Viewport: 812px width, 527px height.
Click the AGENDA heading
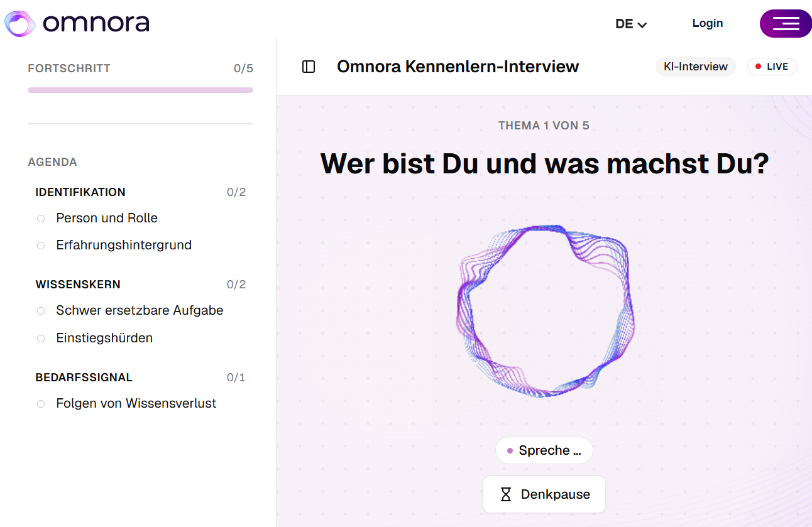click(x=52, y=162)
